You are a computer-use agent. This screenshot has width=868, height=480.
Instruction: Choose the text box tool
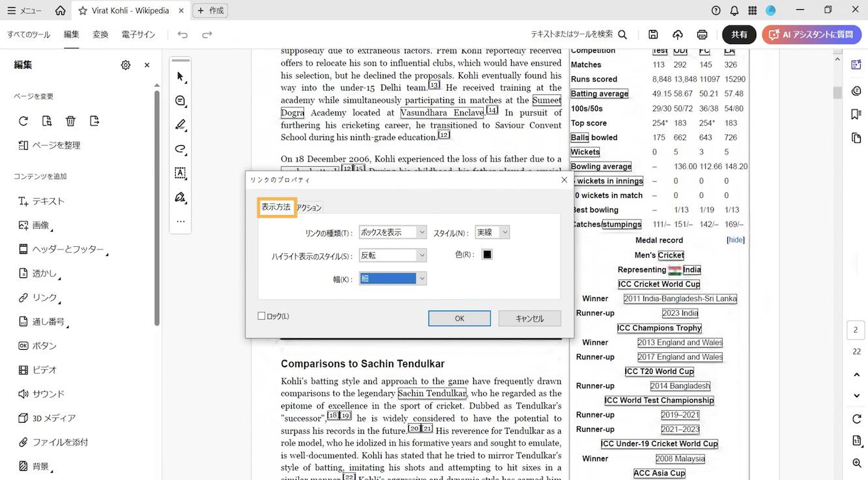coord(180,173)
